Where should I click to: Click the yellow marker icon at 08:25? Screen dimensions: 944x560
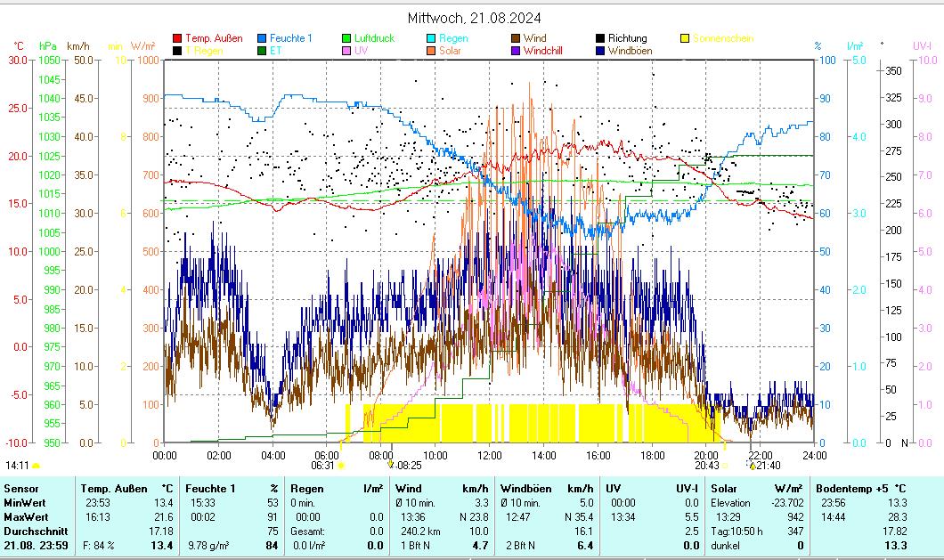coord(391,464)
